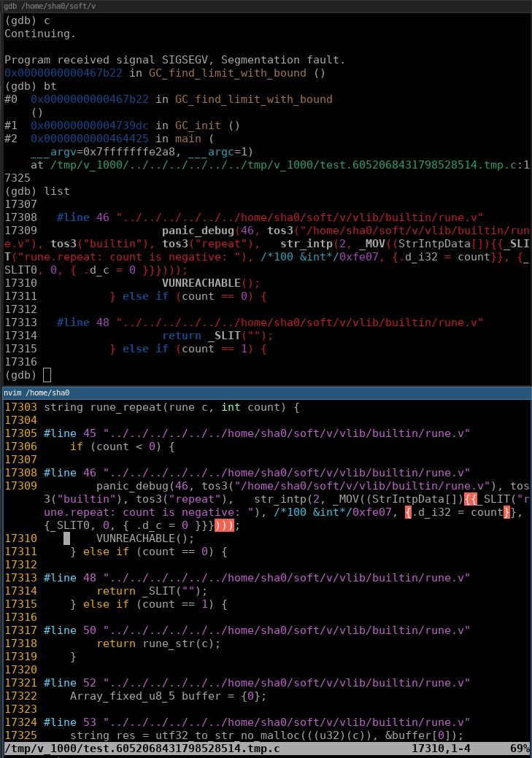This screenshot has height=758, width=532.
Task: Click gdb listing line number 17313
Action: pyautogui.click(x=20, y=322)
